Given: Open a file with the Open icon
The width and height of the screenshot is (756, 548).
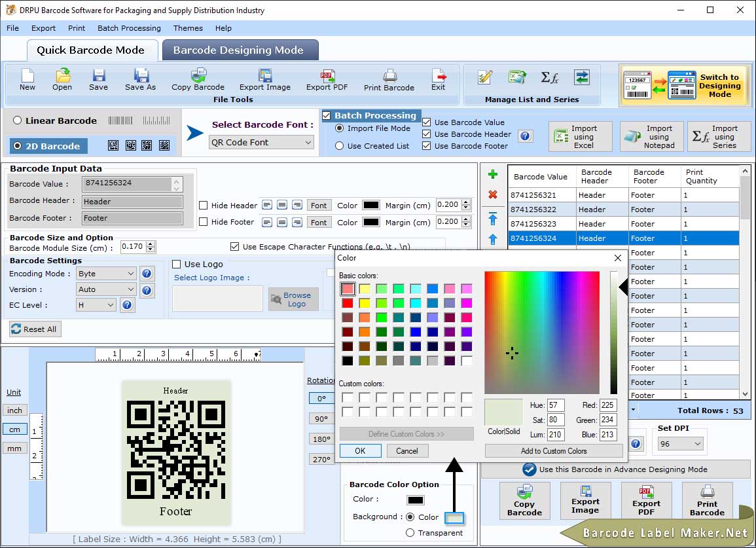Looking at the screenshot, I should (x=62, y=79).
